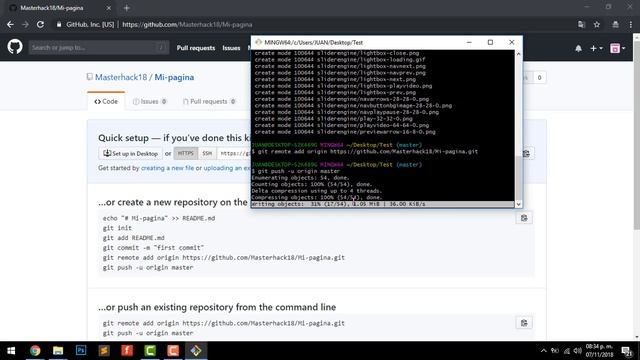640x360 pixels.
Task: Bookmark page with star icon
Action: pos(597,24)
